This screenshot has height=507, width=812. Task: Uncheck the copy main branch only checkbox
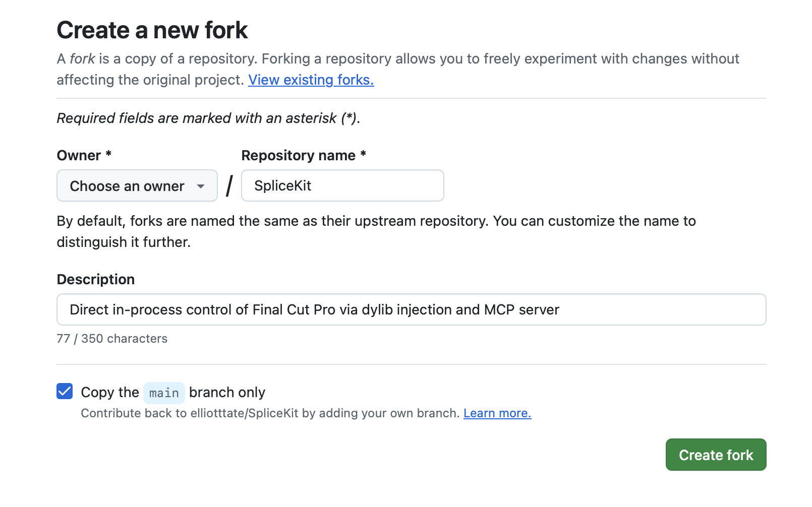65,392
